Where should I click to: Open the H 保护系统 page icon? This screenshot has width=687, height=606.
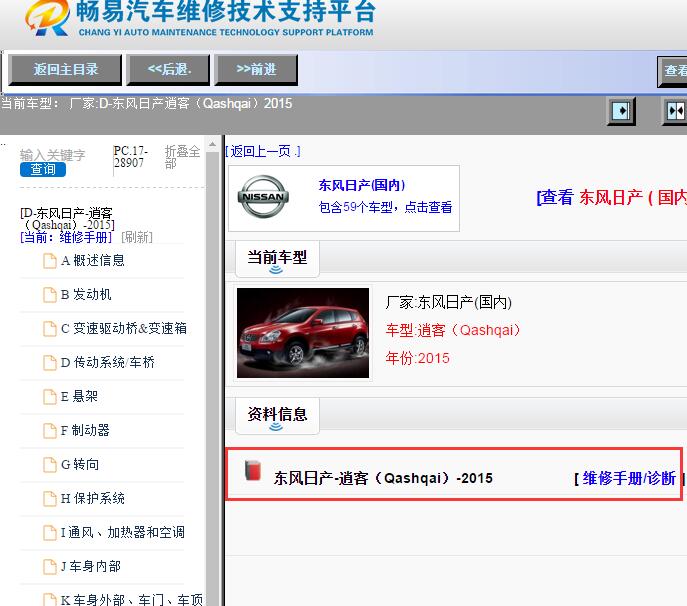[50, 498]
